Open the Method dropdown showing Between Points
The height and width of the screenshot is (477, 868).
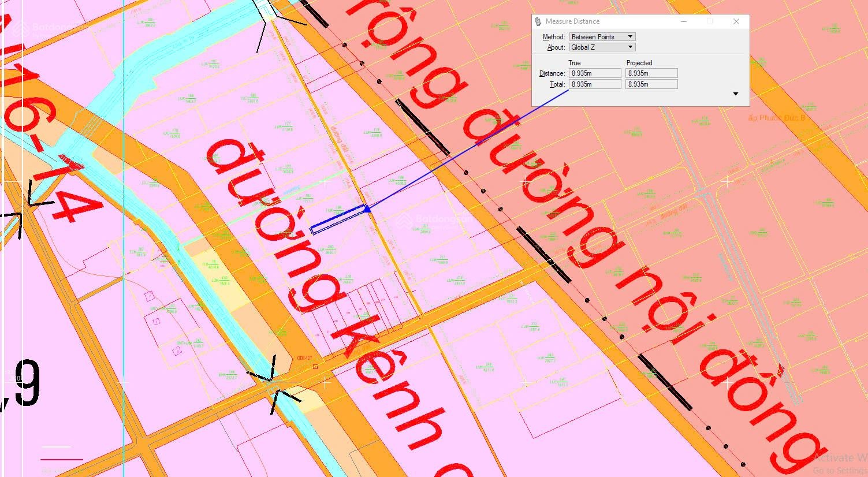(x=602, y=37)
